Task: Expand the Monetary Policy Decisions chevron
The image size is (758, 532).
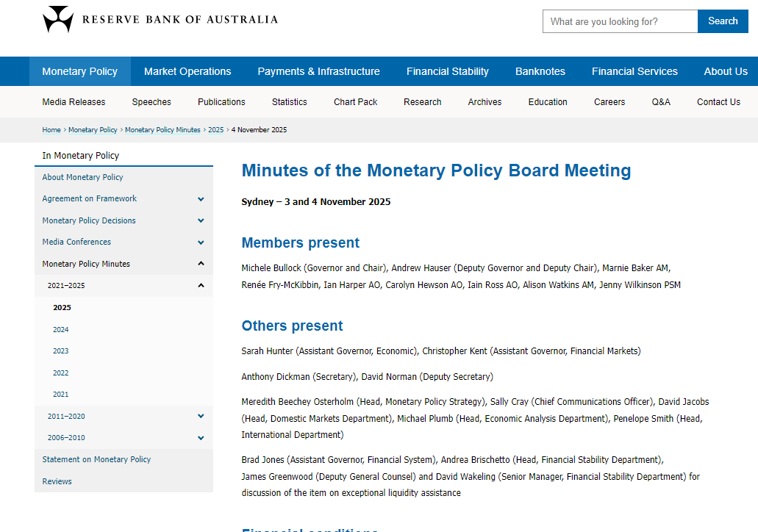Action: [x=201, y=221]
